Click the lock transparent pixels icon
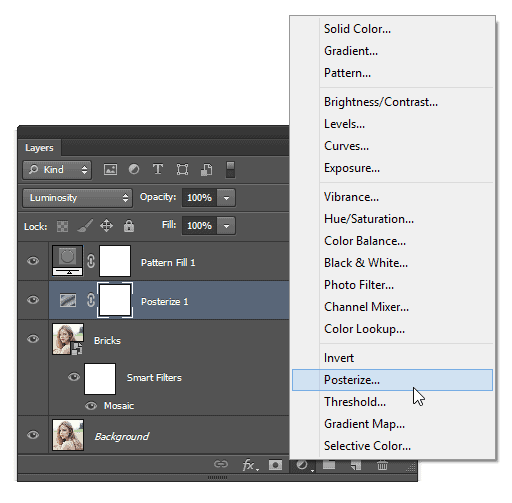This screenshot has height=503, width=512. pyautogui.click(x=62, y=226)
